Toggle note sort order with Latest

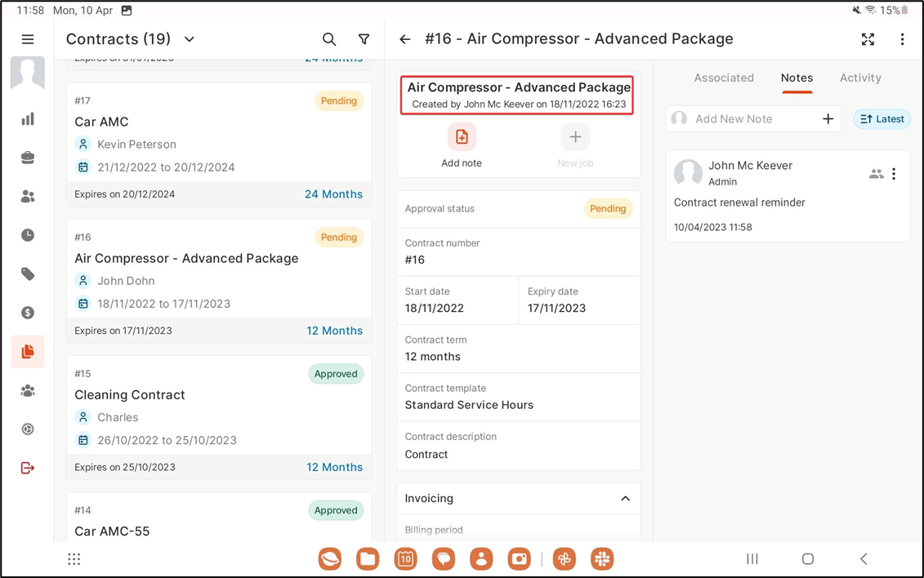tap(882, 119)
